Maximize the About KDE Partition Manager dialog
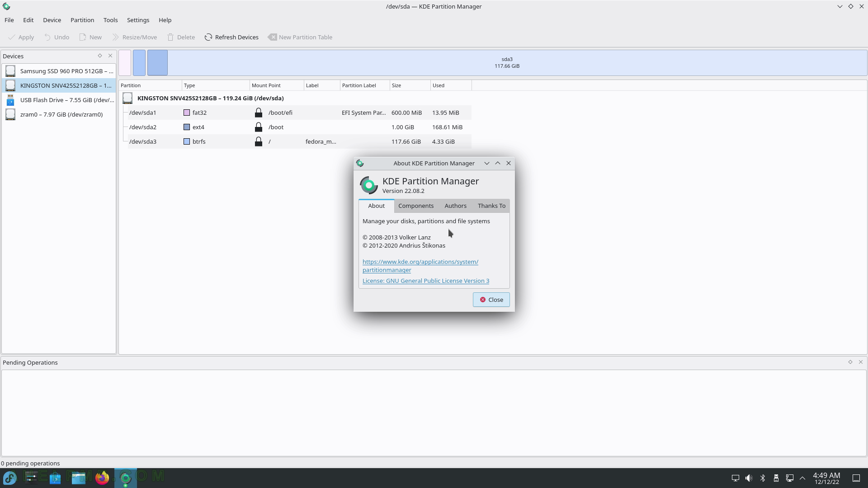Image resolution: width=868 pixels, height=488 pixels. [498, 163]
